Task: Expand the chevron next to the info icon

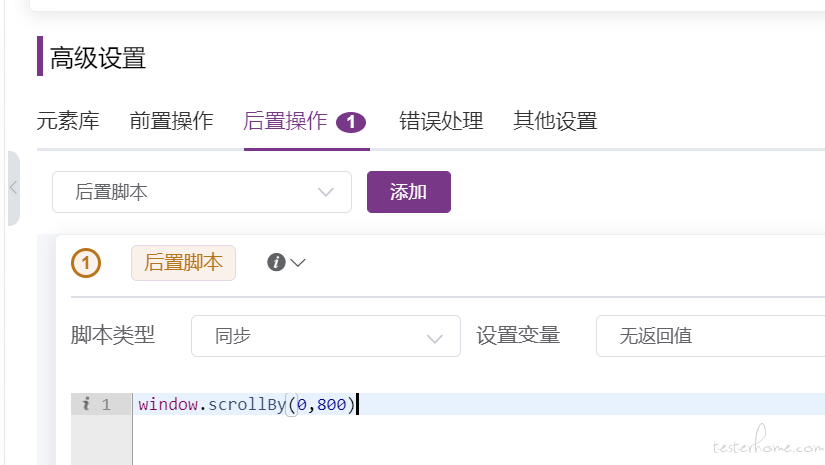Action: pyautogui.click(x=298, y=262)
